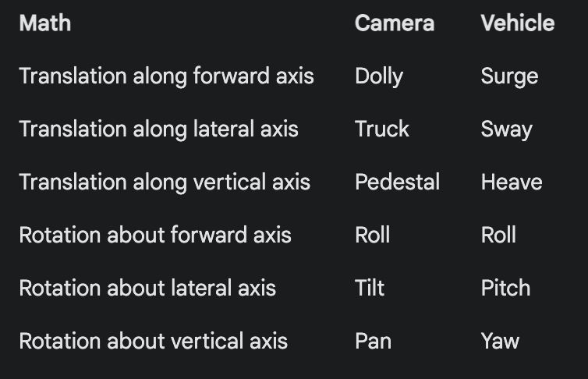
Task: Select the Sway vehicle term
Action: tap(507, 130)
